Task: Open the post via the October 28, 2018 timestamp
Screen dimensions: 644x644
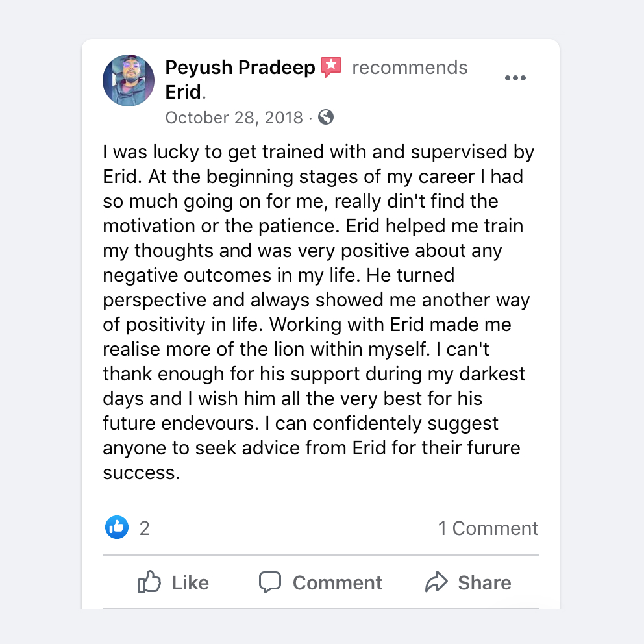Action: pyautogui.click(x=233, y=118)
